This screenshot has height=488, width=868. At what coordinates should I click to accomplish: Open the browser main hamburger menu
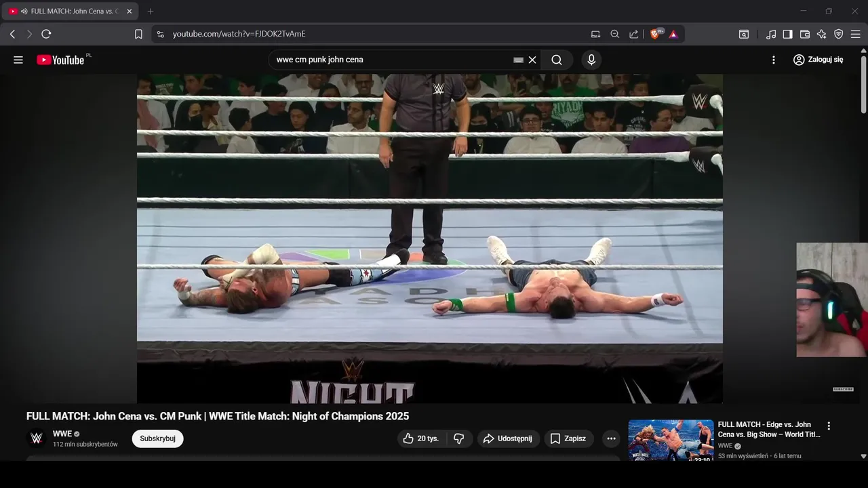pyautogui.click(x=856, y=34)
